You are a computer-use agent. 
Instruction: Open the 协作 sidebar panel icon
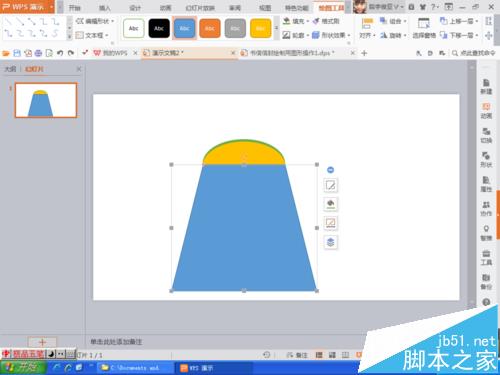tap(486, 209)
